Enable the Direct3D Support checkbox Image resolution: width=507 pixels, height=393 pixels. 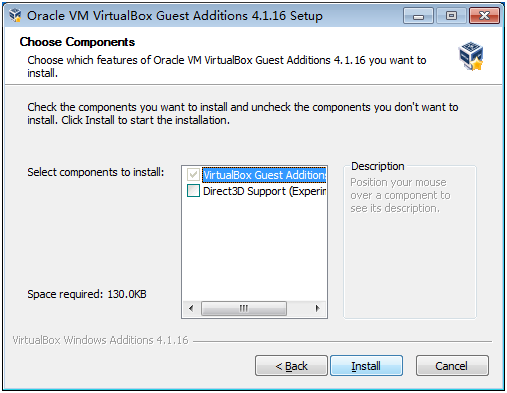point(193,191)
